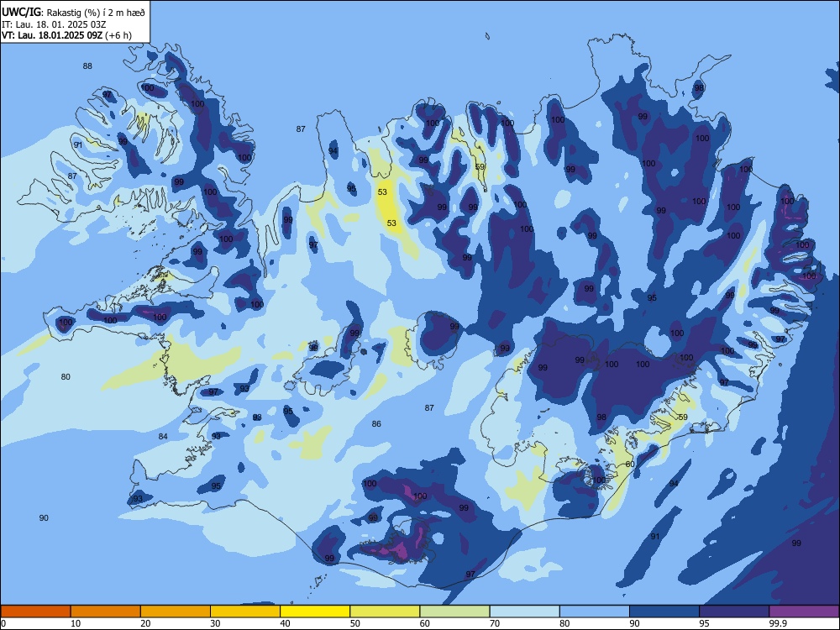
Task: Click the legend tick label '10'
Action: pyautogui.click(x=76, y=623)
